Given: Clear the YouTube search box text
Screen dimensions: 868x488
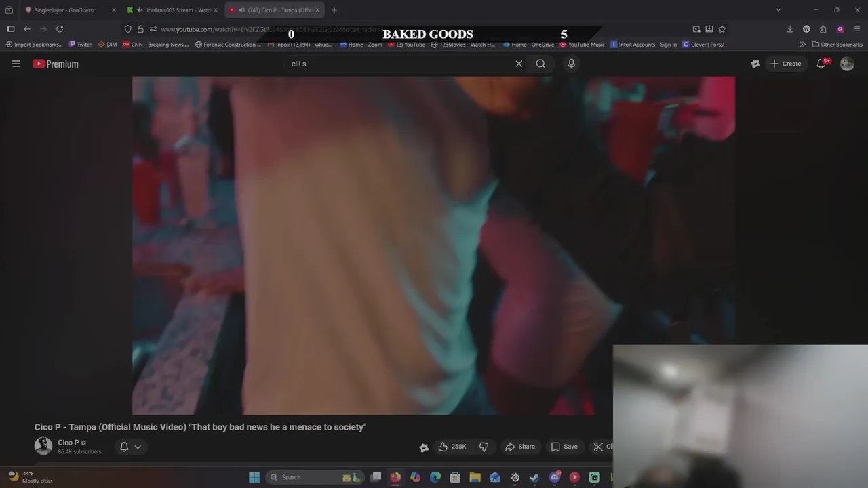Looking at the screenshot, I should (519, 64).
